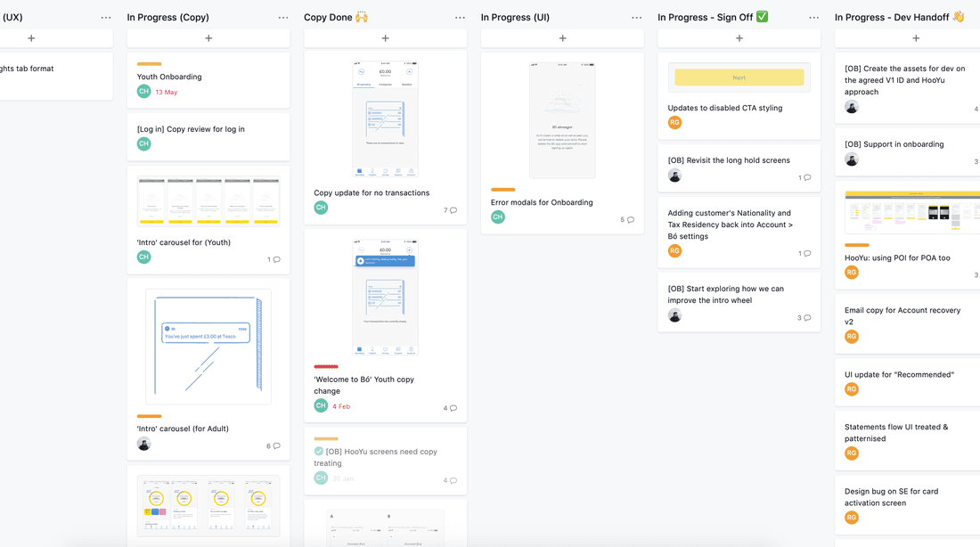The image size is (980, 547).
Task: Open the 4 comments on 'Welcome to Bó' Youth copy change
Action: pyautogui.click(x=450, y=408)
